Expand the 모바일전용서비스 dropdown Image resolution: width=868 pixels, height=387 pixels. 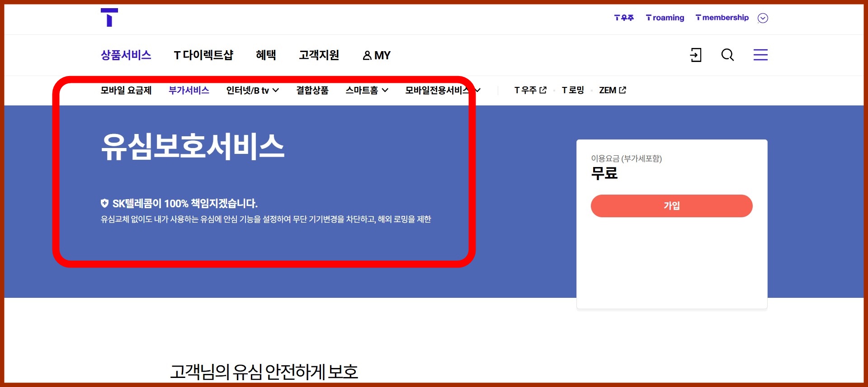pyautogui.click(x=443, y=90)
